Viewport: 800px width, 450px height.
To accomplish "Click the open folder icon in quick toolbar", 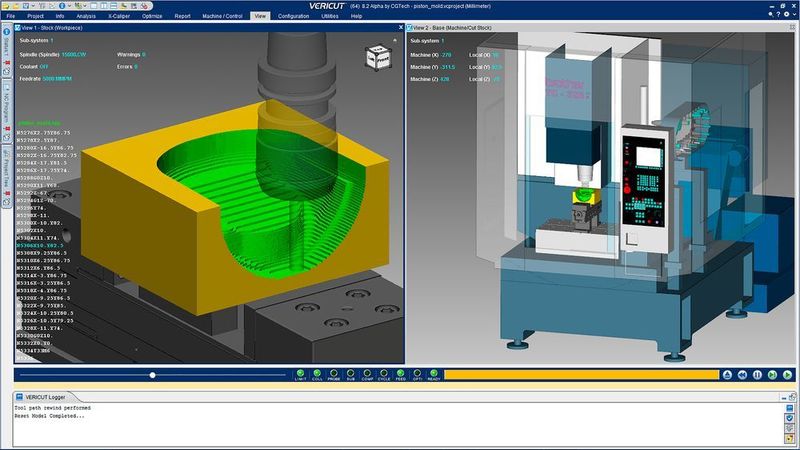I will 16,6.
